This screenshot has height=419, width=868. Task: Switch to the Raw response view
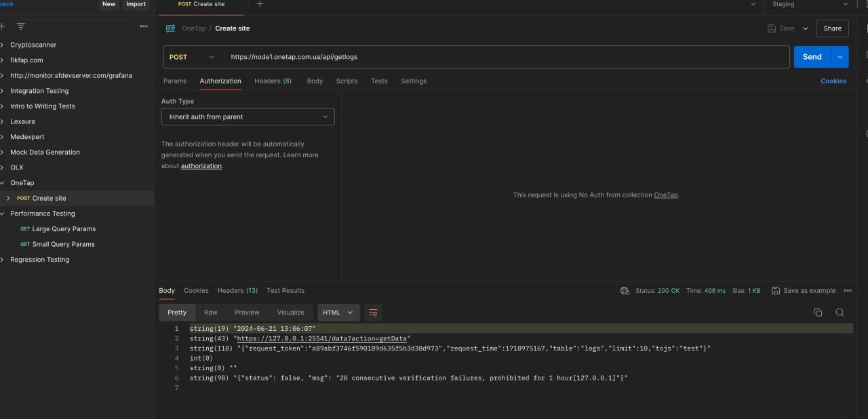[x=210, y=313]
